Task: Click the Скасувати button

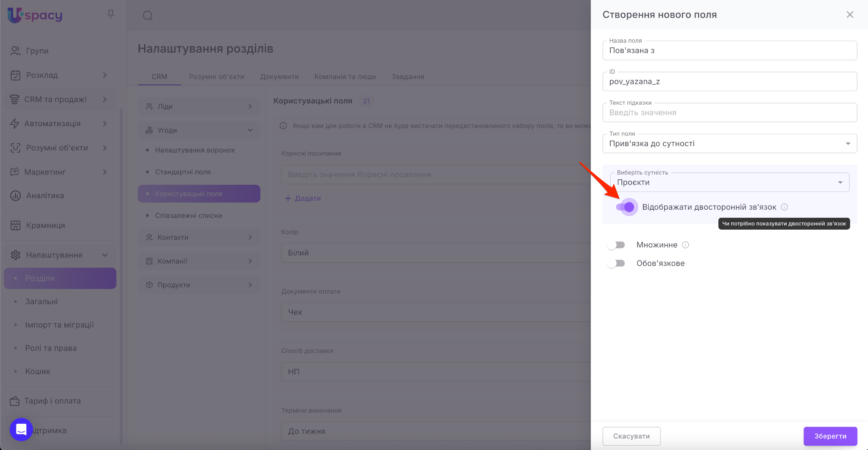Action: coord(631,436)
